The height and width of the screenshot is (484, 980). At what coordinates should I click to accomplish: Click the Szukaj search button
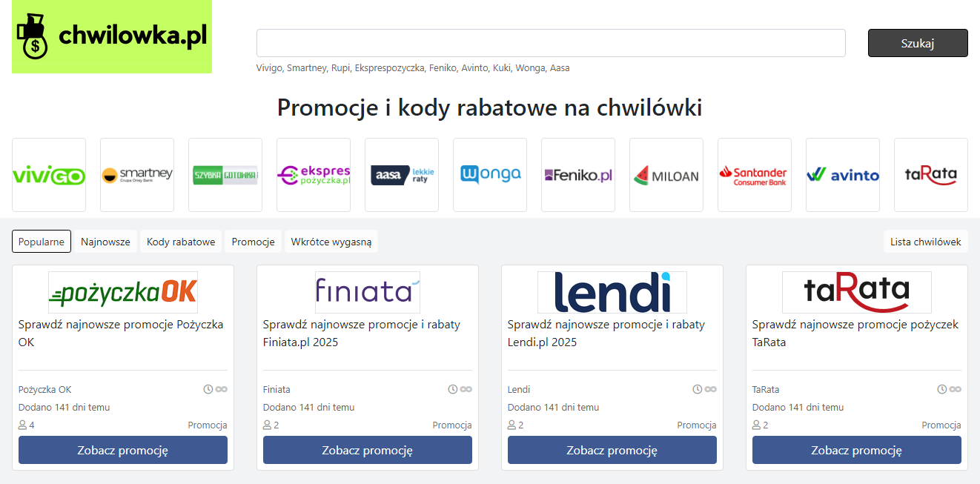[918, 43]
